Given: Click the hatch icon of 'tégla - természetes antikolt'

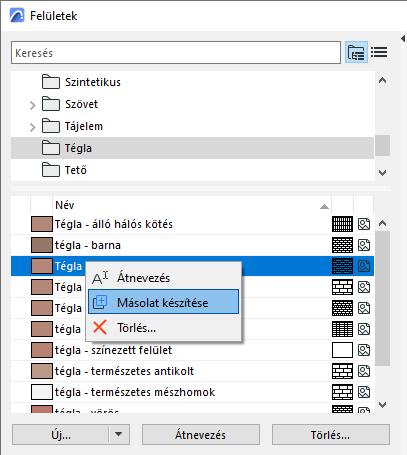Looking at the screenshot, I should pyautogui.click(x=342, y=371).
